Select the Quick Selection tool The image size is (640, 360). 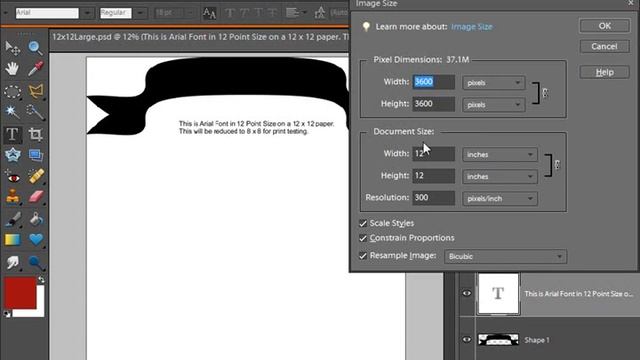coord(36,112)
